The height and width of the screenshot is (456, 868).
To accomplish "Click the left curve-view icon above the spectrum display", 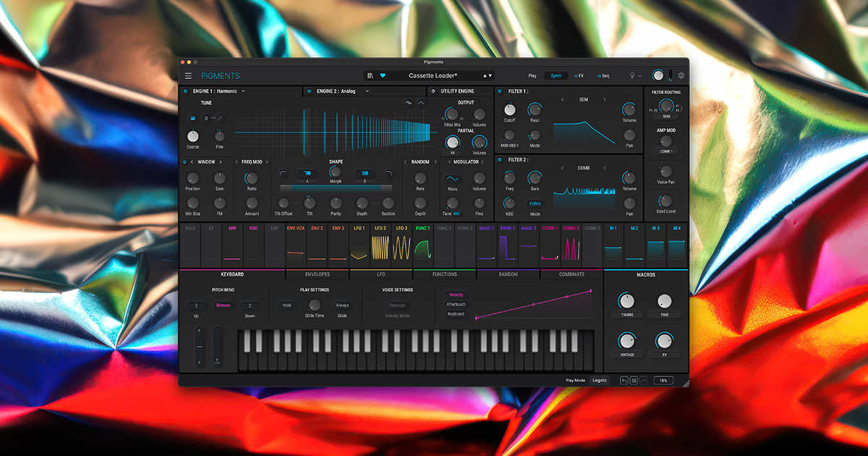I will [x=409, y=103].
